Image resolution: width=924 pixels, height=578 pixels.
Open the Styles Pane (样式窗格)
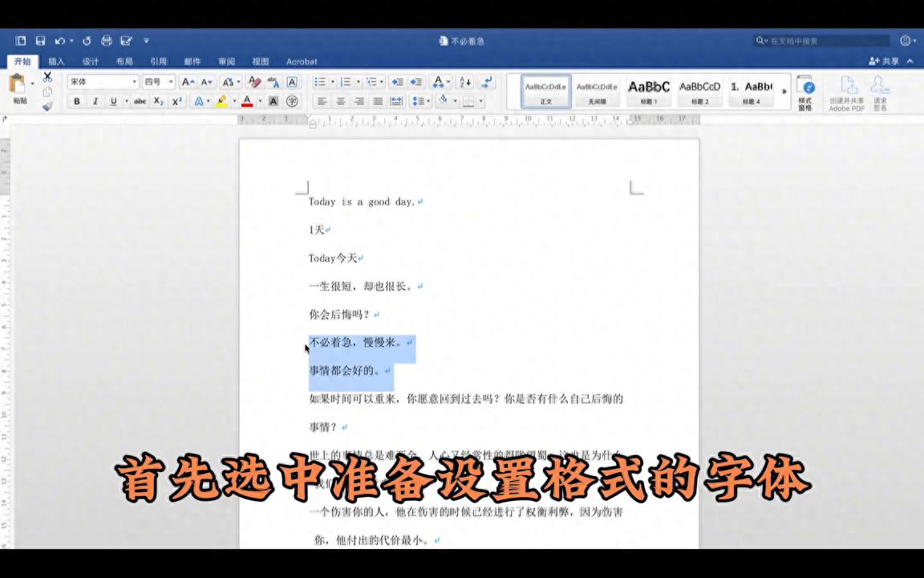click(x=806, y=92)
